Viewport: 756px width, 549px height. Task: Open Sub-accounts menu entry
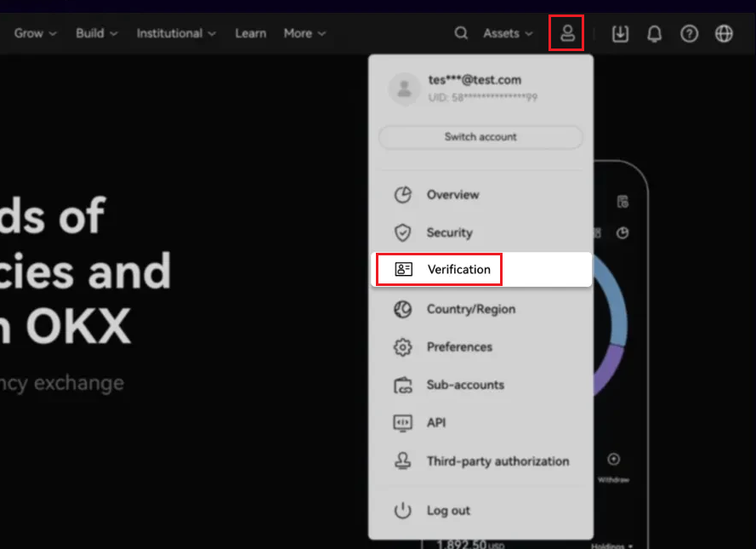pyautogui.click(x=481, y=385)
